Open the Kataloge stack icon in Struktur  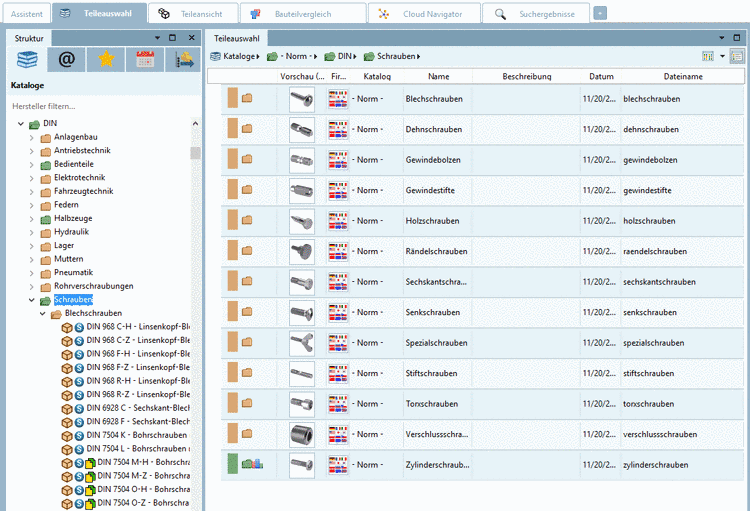click(27, 59)
